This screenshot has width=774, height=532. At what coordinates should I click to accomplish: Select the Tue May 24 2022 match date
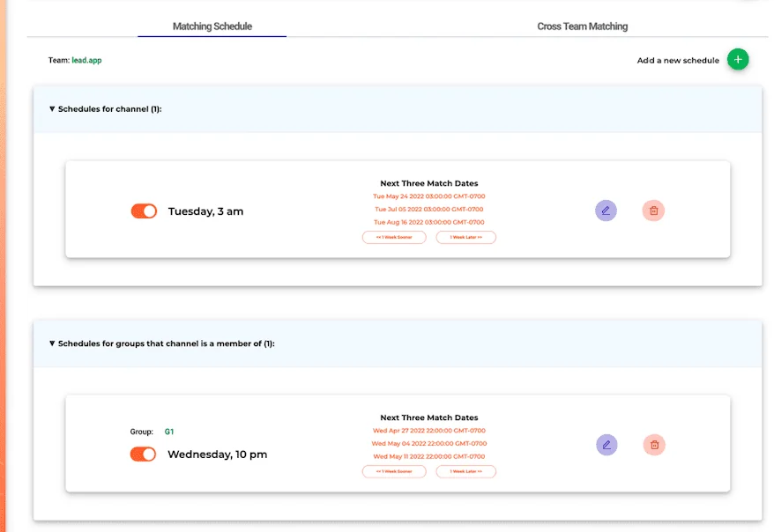pyautogui.click(x=429, y=196)
